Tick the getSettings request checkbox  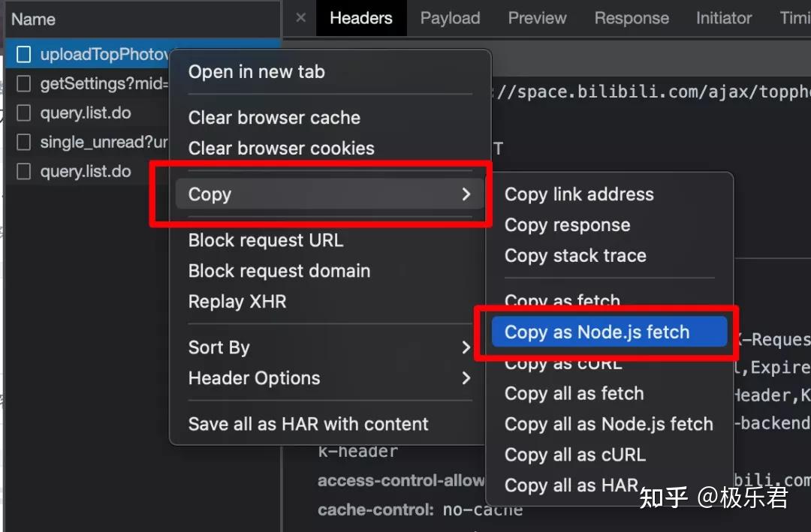coord(24,83)
